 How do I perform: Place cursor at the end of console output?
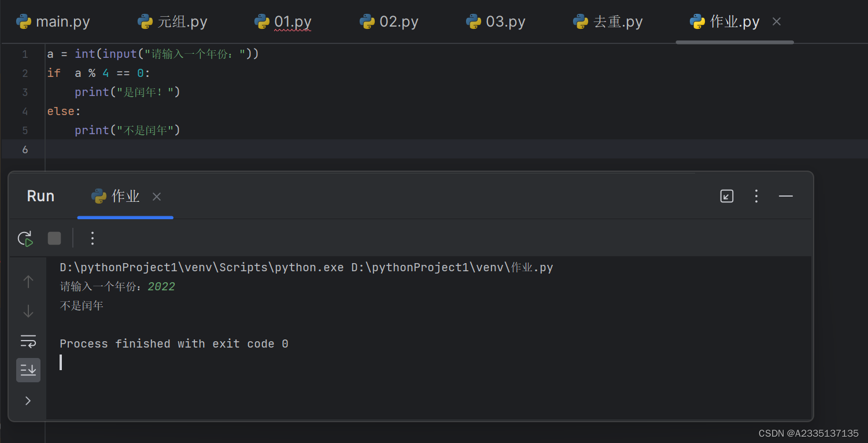61,363
